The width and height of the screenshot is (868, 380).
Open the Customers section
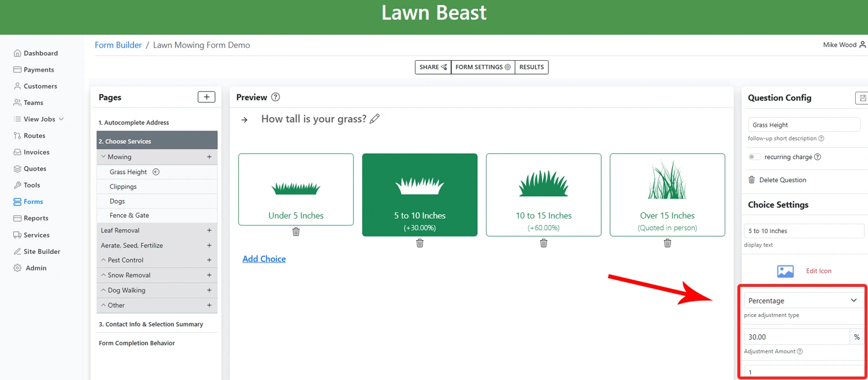pyautogui.click(x=35, y=86)
